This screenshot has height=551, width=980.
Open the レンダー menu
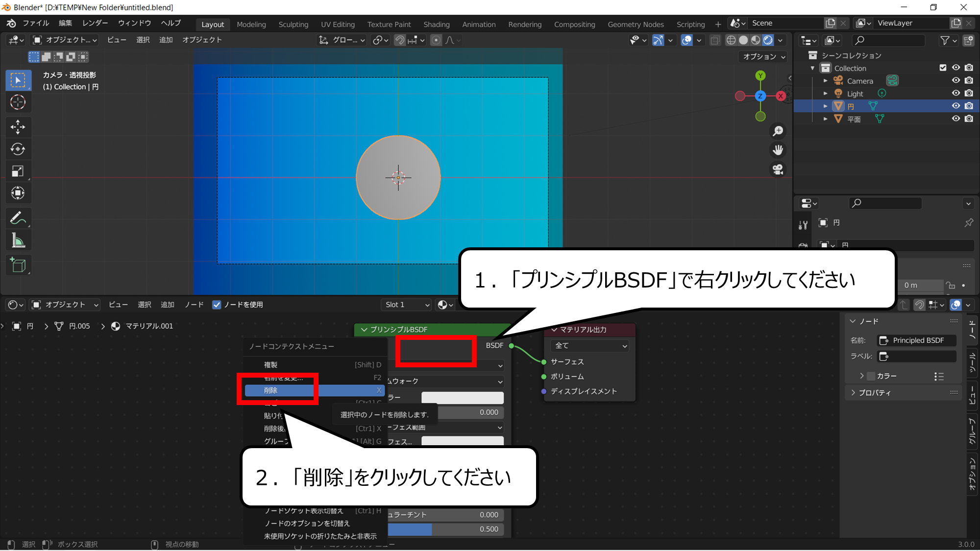(95, 24)
